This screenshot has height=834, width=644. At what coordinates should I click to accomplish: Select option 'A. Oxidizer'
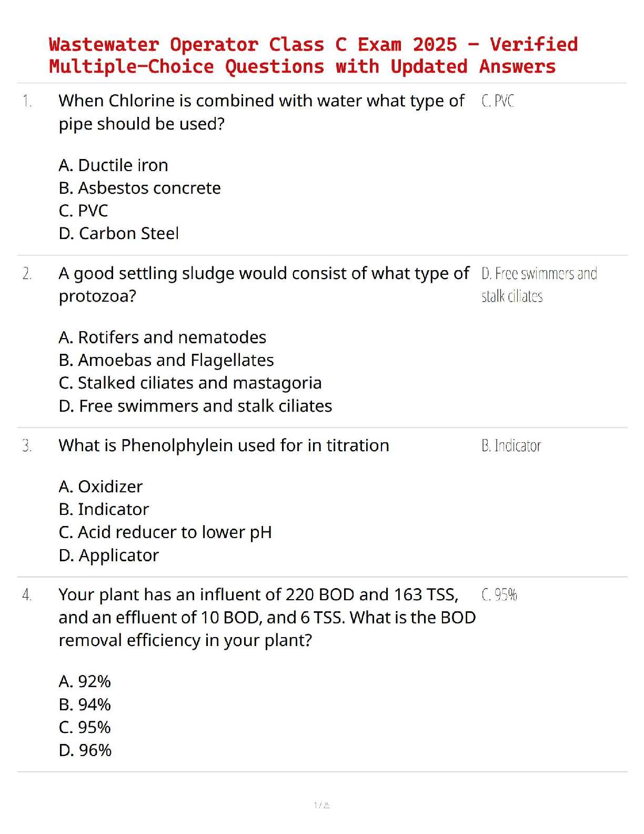[x=100, y=486]
